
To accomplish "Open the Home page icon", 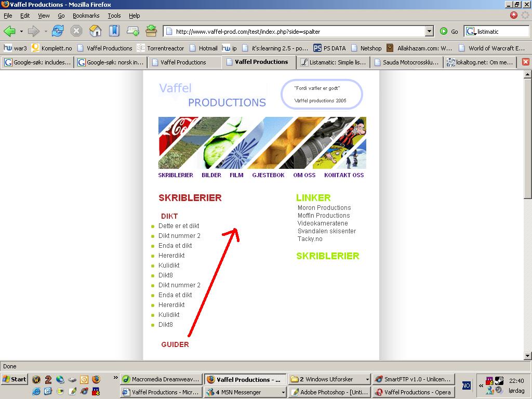I will (96, 31).
